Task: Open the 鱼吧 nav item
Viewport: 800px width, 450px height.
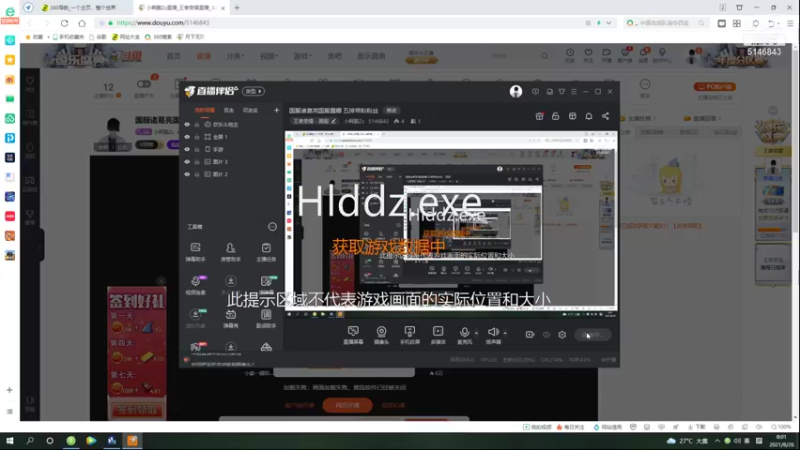Action: click(335, 56)
